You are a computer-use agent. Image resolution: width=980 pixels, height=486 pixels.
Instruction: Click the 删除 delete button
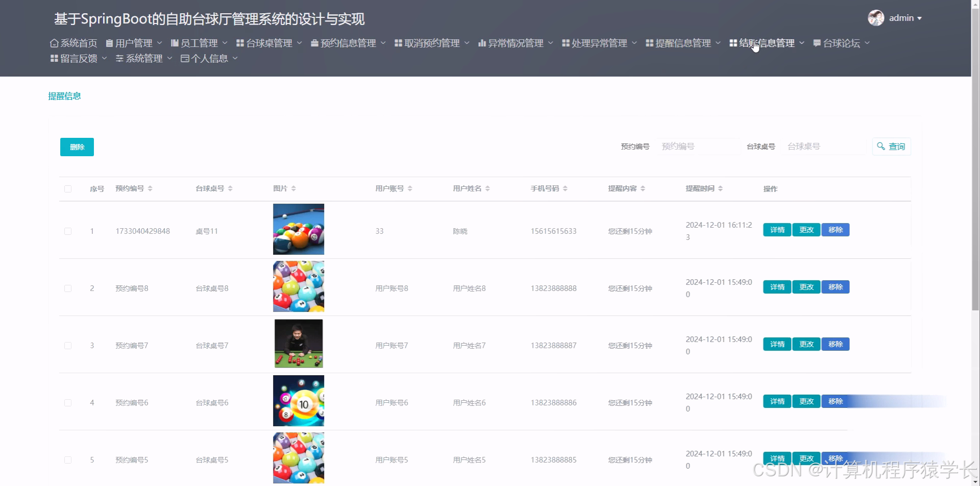[x=77, y=147]
